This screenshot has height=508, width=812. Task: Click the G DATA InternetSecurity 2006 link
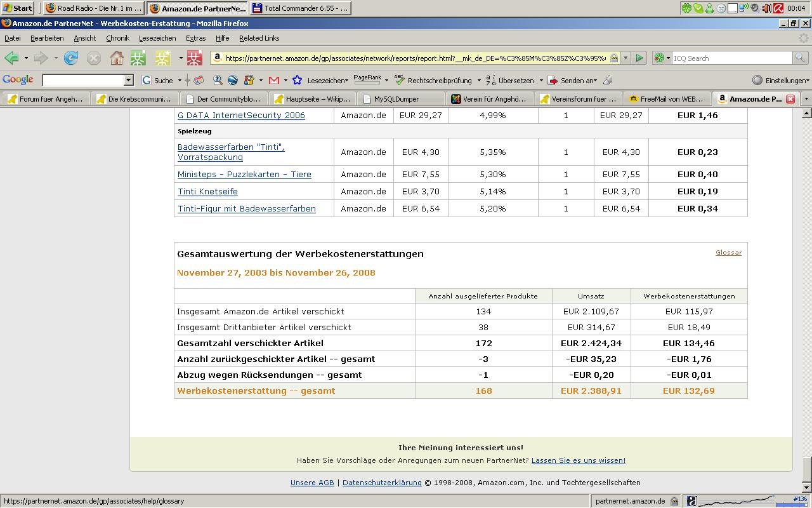(241, 116)
